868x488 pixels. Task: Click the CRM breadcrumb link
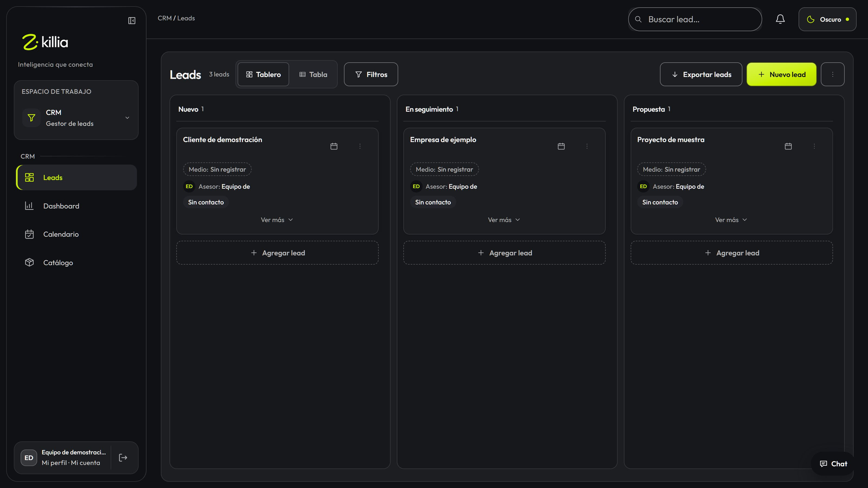pos(165,18)
